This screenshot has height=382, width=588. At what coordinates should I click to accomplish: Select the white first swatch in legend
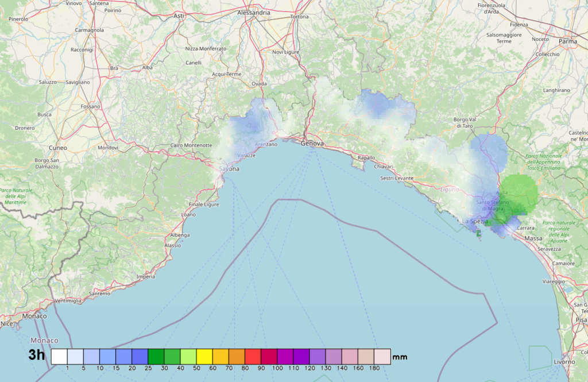(59, 356)
